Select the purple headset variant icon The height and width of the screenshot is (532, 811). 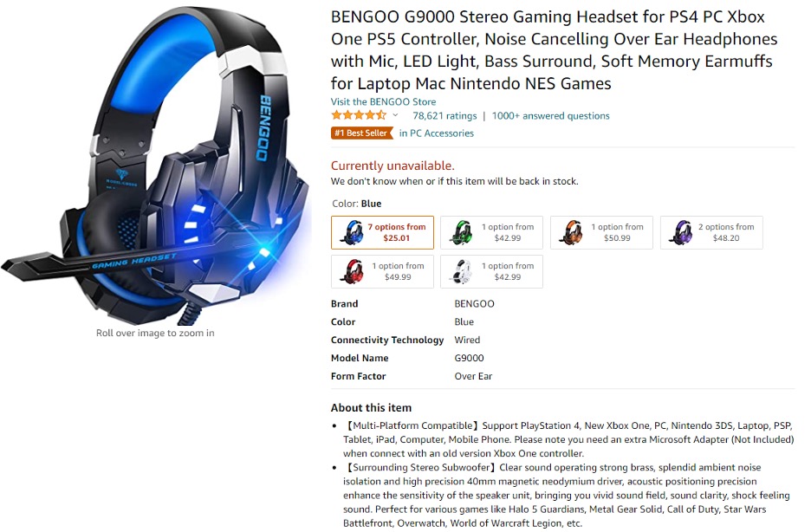681,232
